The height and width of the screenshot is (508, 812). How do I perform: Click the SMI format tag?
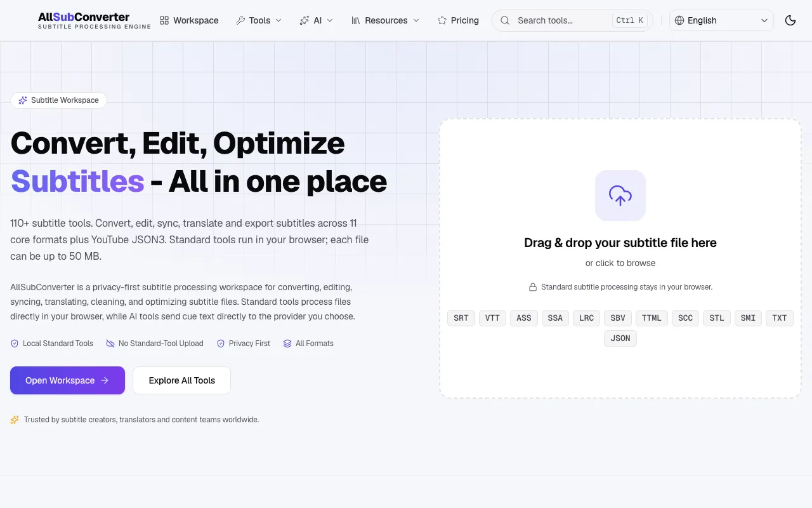tap(749, 318)
